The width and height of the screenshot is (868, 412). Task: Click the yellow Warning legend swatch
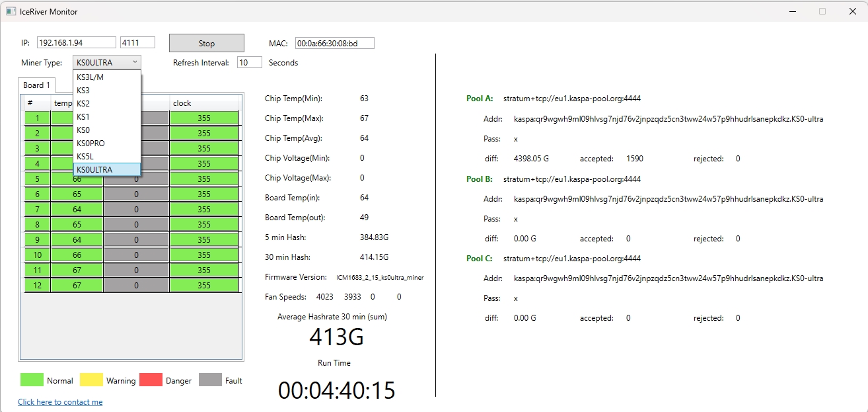point(91,380)
